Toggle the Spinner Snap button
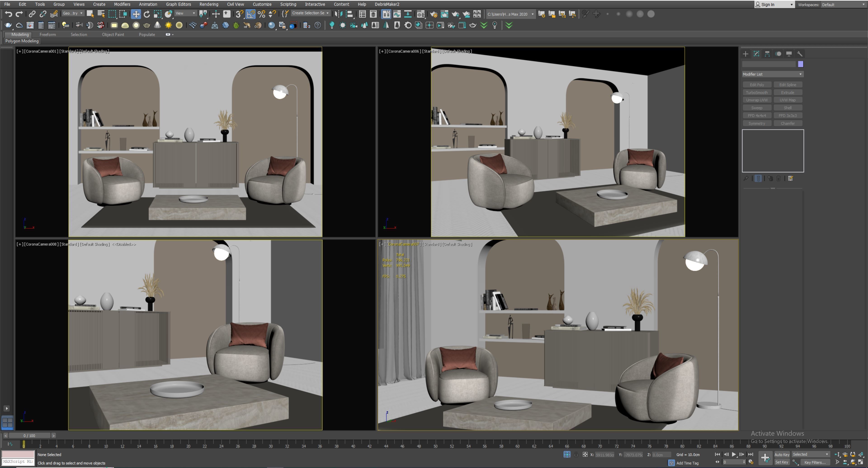 click(x=272, y=14)
